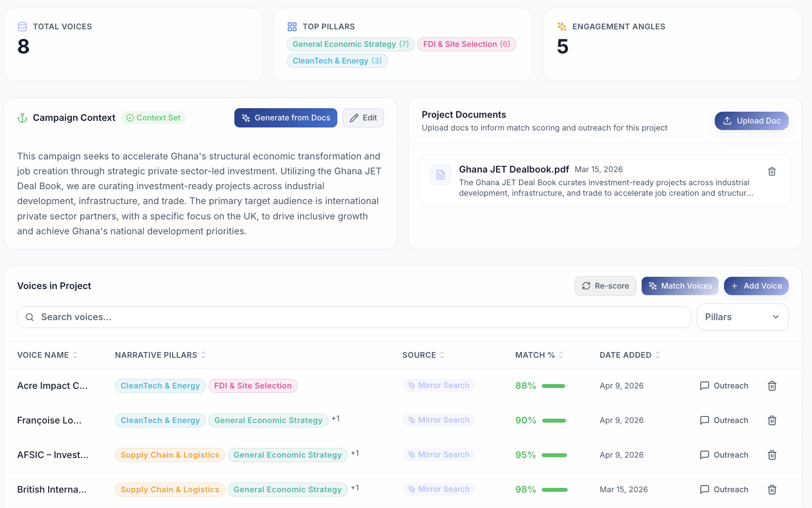Click the trash icon in Acre Impact row
The width and height of the screenshot is (812, 508).
pyautogui.click(x=772, y=386)
